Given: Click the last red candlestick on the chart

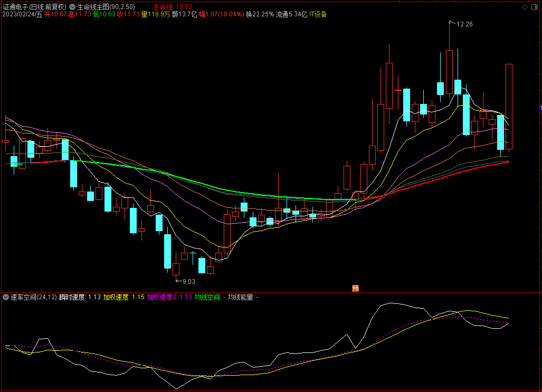Looking at the screenshot, I should tap(509, 107).
